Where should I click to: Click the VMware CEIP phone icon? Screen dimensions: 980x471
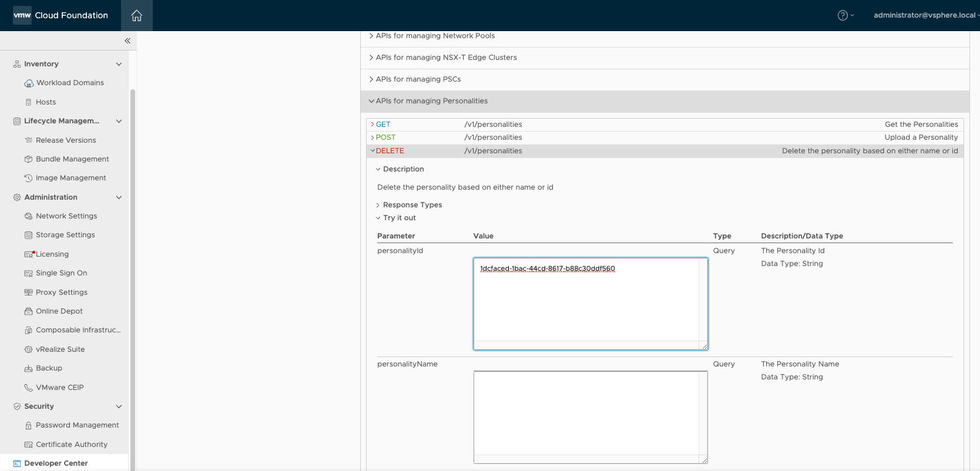(x=28, y=388)
